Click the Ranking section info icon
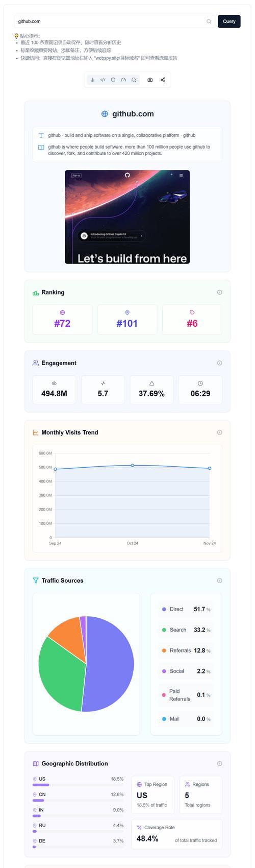Screen dimensions: 255x868 coord(219,293)
